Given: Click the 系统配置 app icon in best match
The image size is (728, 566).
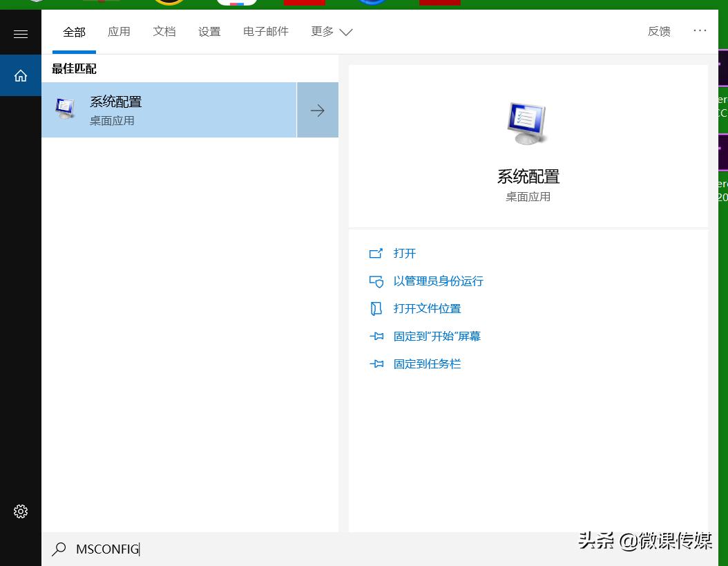Looking at the screenshot, I should point(65,109).
